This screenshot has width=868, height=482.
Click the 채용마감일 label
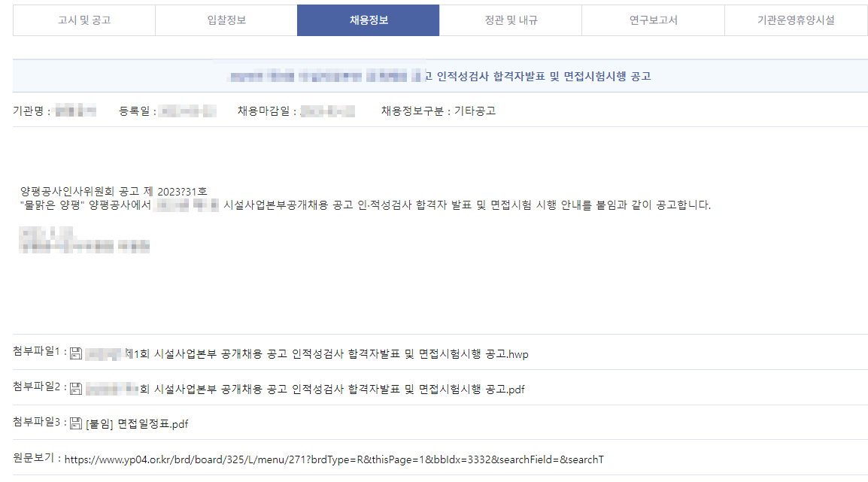point(267,111)
